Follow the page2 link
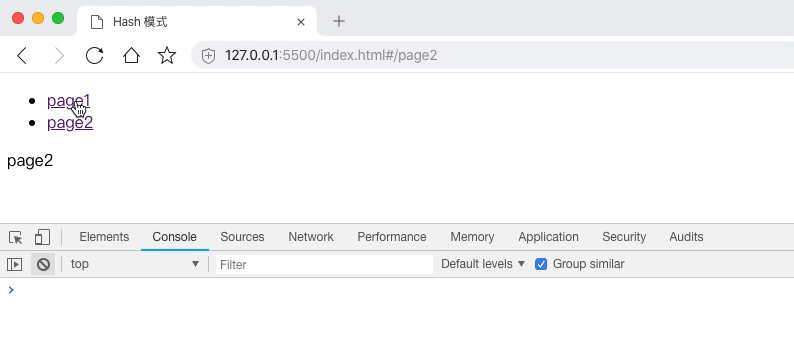794x360 pixels. click(x=70, y=123)
